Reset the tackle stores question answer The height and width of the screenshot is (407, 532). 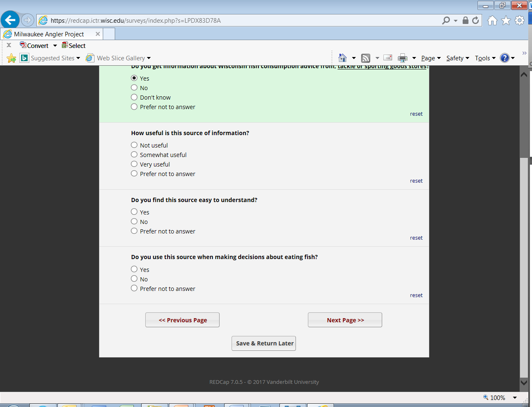tap(416, 114)
